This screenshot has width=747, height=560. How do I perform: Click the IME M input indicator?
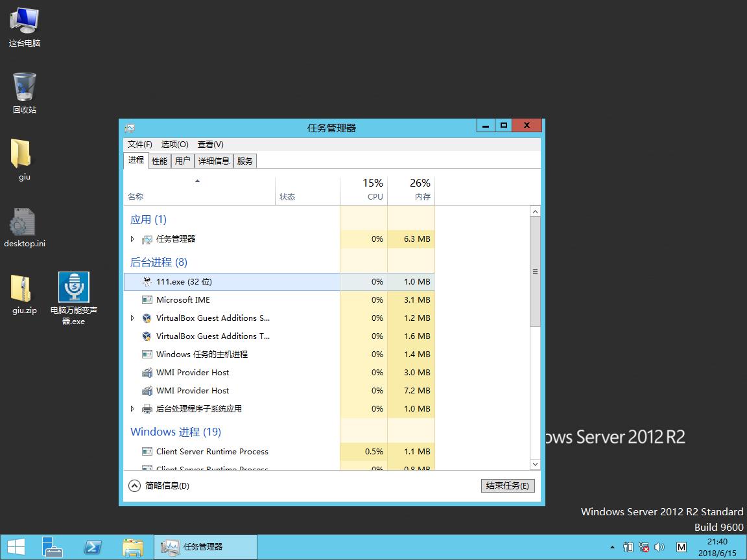682,546
